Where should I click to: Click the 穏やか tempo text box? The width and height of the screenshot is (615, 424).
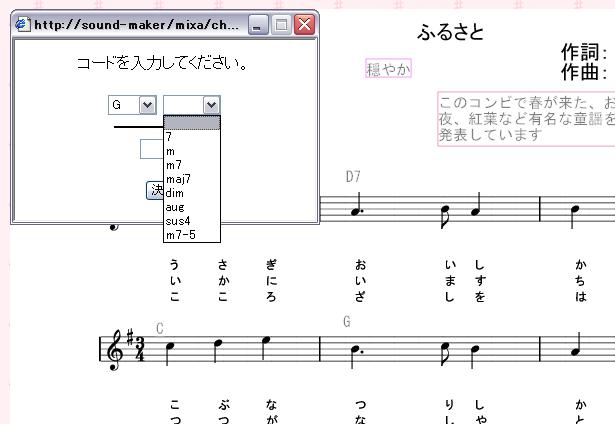388,68
